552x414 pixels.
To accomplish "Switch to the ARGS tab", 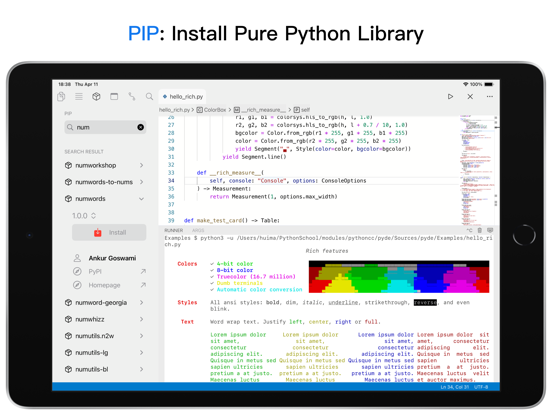I will (x=198, y=230).
